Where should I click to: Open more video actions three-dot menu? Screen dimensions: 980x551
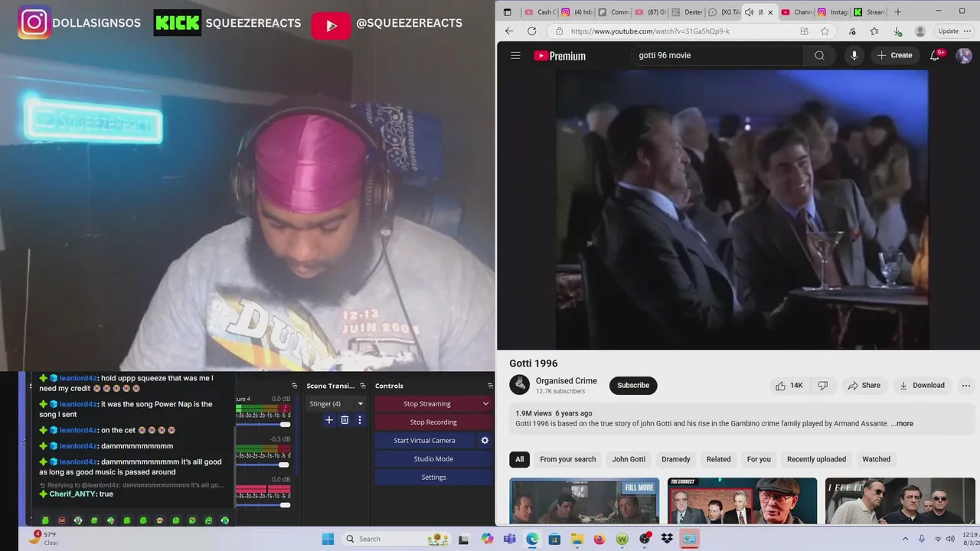tap(965, 386)
